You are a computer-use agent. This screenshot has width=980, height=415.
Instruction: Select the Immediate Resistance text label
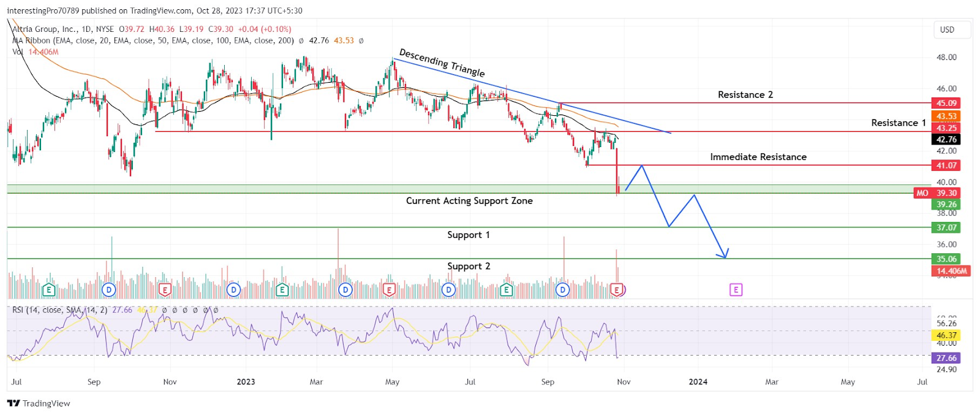758,157
